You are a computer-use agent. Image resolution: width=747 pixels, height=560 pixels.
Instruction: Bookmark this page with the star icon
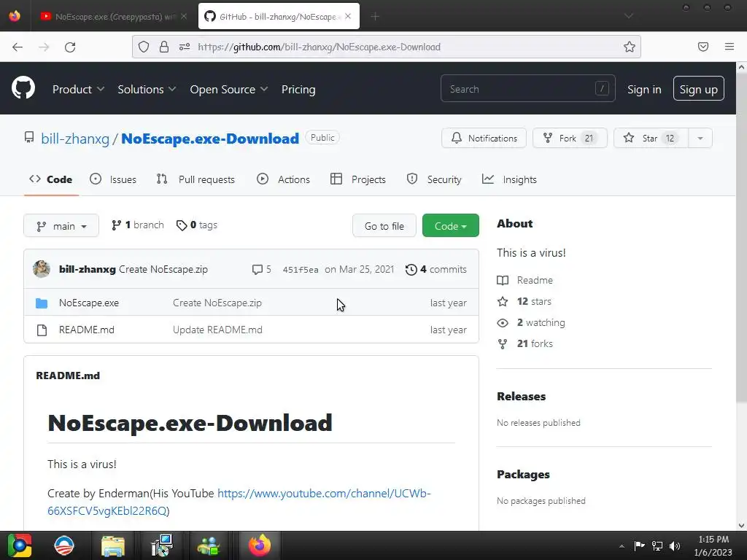pyautogui.click(x=630, y=47)
